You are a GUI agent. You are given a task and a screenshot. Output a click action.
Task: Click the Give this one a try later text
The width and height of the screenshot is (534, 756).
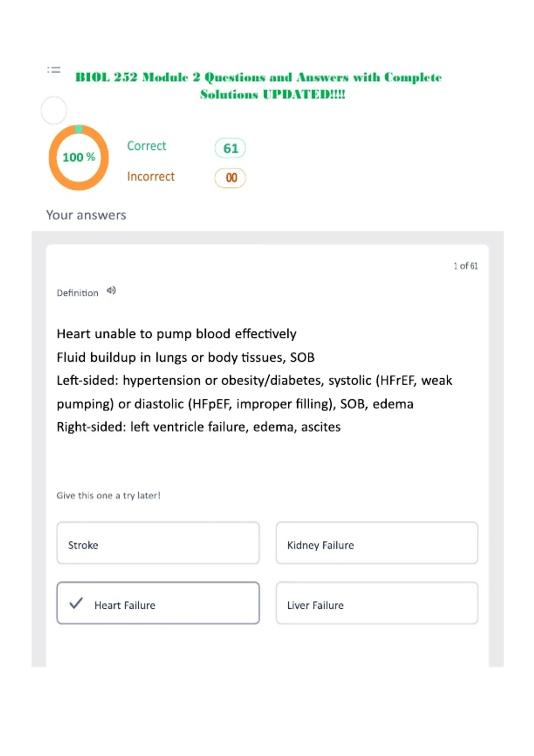pyautogui.click(x=109, y=495)
